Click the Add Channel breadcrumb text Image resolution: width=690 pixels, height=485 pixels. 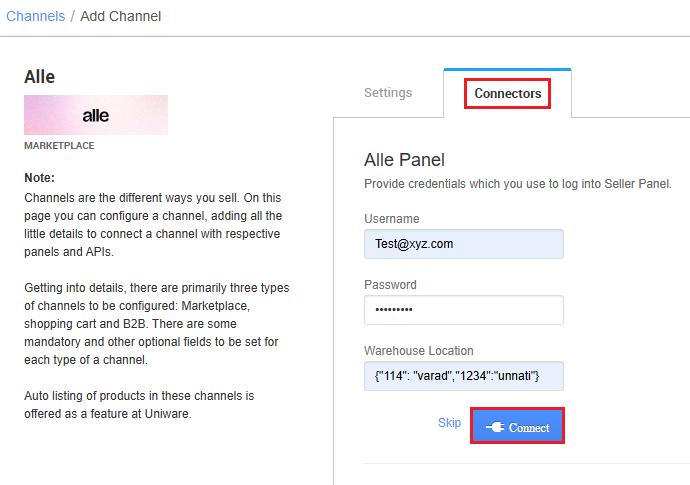pyautogui.click(x=121, y=16)
